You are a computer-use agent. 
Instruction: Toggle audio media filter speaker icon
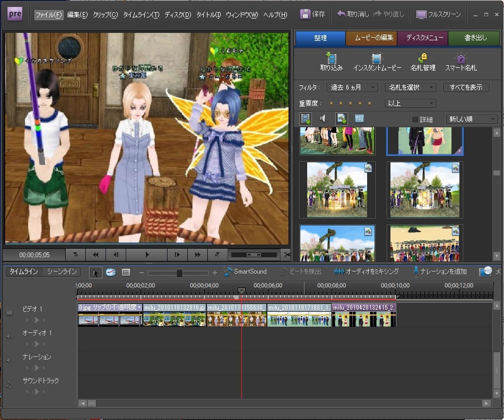click(323, 119)
